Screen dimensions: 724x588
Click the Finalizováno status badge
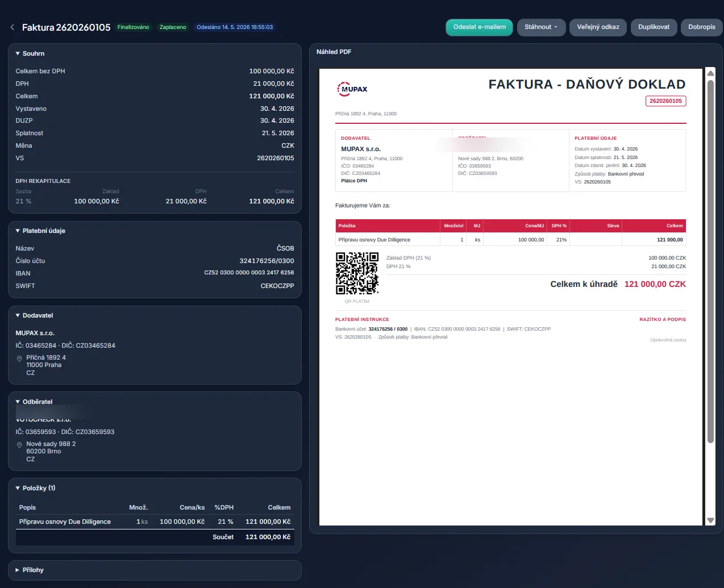134,27
